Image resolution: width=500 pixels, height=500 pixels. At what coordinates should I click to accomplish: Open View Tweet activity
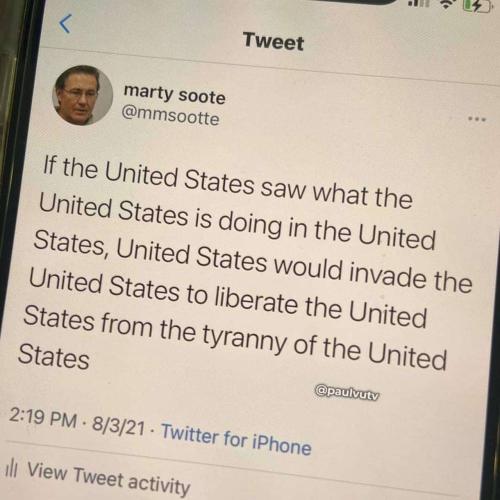pos(109,478)
